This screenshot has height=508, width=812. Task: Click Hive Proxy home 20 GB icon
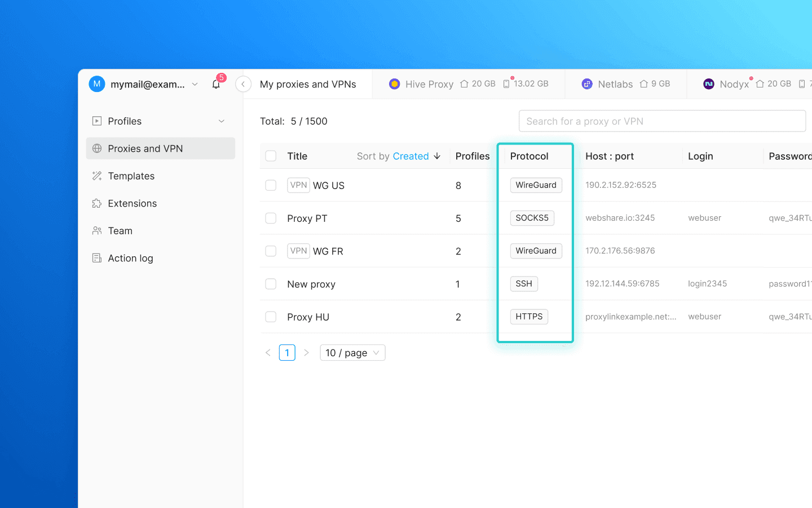(x=464, y=84)
